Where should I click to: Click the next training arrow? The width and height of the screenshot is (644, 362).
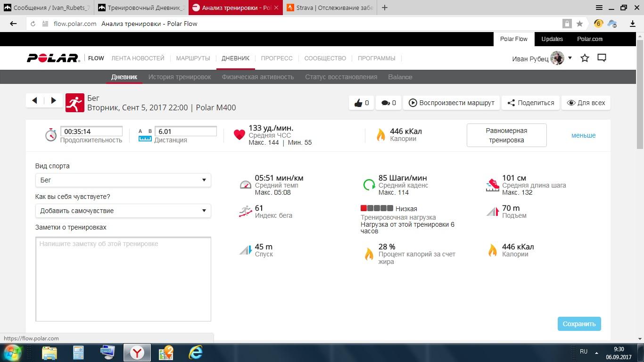tap(53, 100)
